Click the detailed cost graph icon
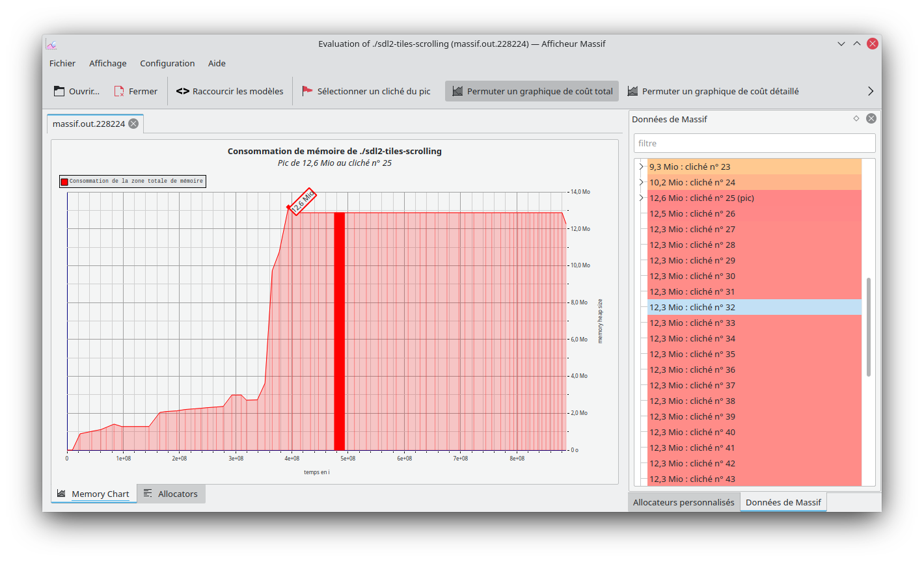Viewport: 924px width, 562px height. coord(632,91)
